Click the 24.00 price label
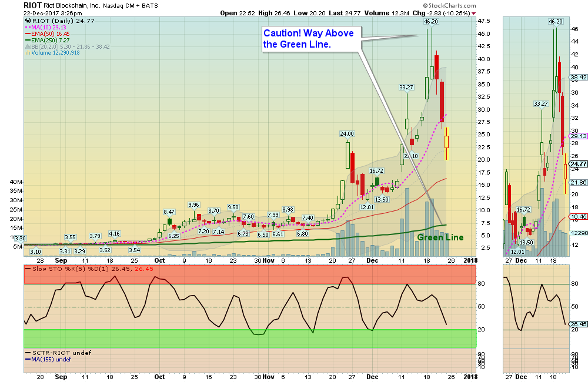Image resolution: width=588 pixels, height=382 pixels. [x=347, y=134]
